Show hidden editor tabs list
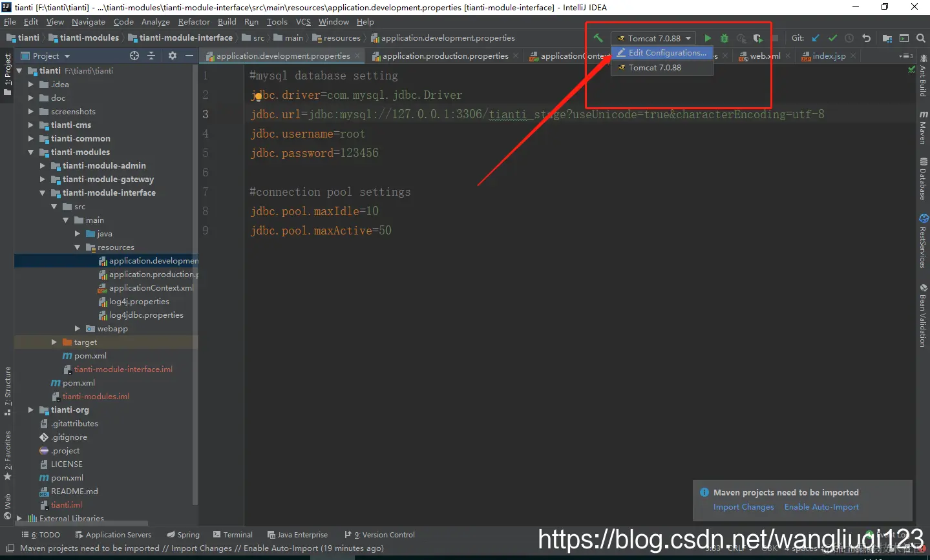The image size is (930, 560). click(905, 56)
